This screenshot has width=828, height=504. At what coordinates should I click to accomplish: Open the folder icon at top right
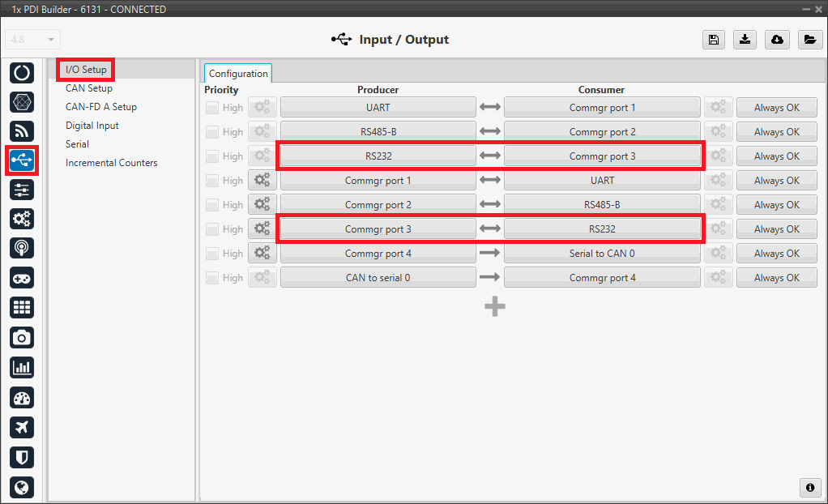tap(809, 40)
